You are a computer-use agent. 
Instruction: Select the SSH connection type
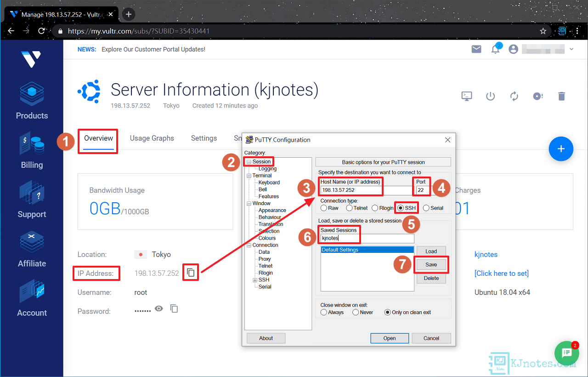coord(401,208)
